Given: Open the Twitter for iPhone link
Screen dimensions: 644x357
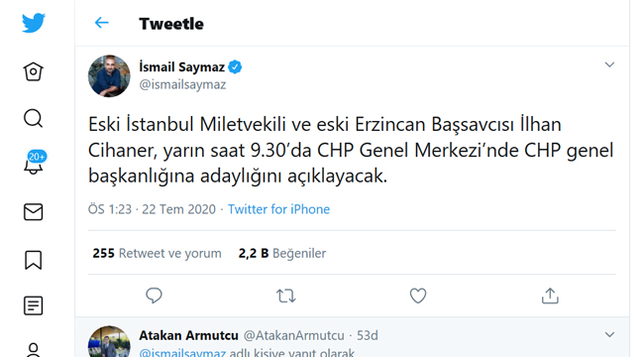Looking at the screenshot, I should (x=278, y=209).
